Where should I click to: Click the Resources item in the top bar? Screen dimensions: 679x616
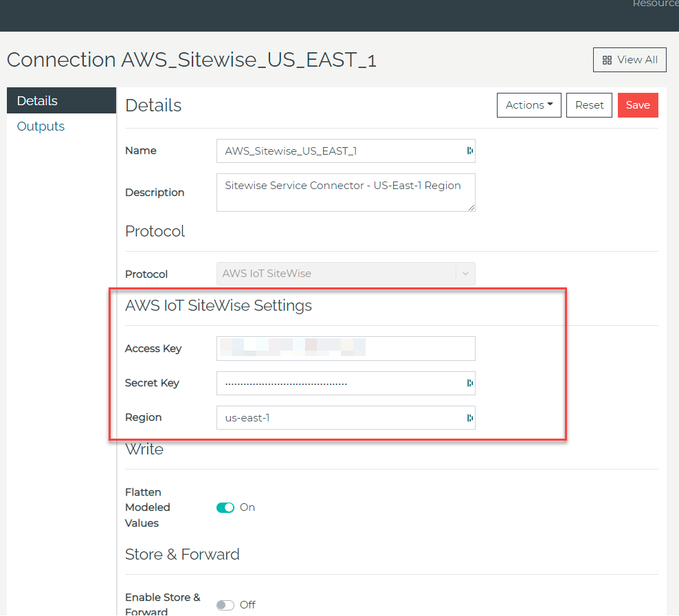[656, 4]
